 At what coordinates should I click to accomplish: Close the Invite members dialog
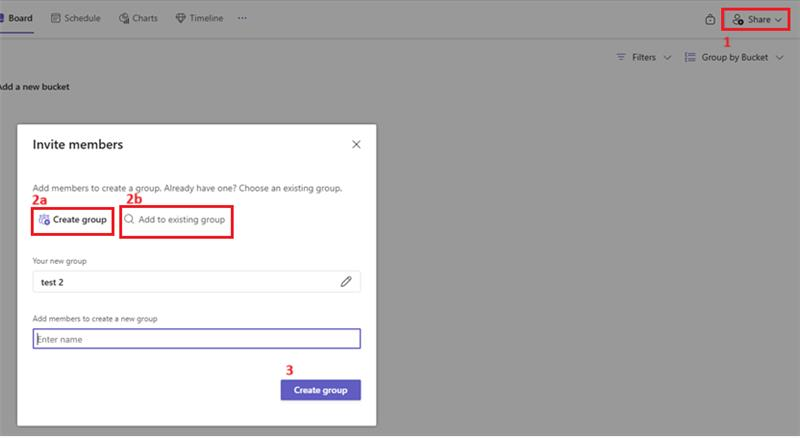356,144
